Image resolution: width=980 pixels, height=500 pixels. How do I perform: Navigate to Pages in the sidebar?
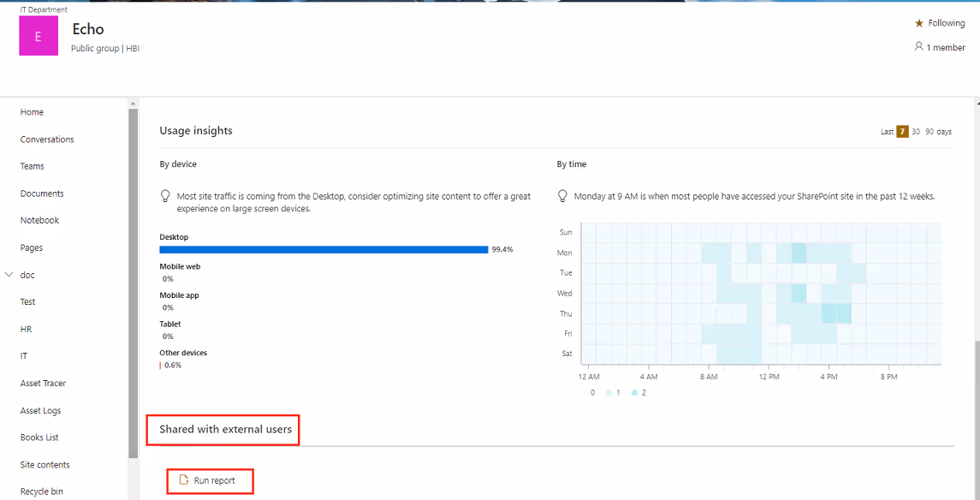click(x=32, y=247)
